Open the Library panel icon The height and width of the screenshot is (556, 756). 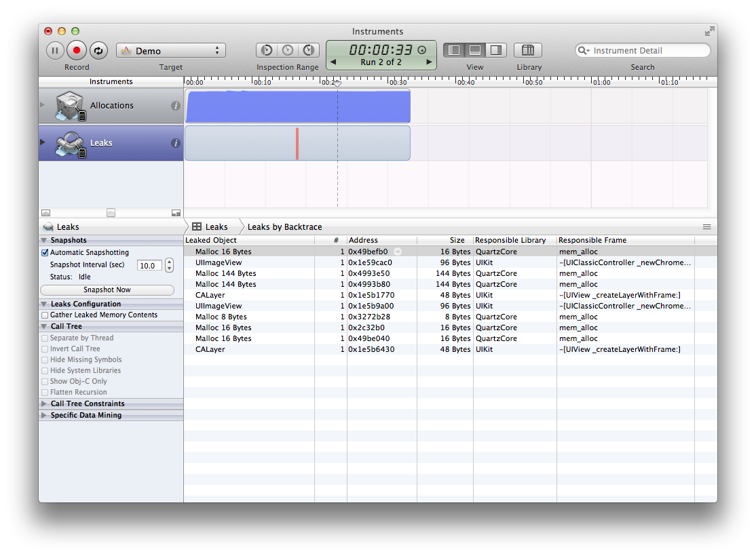coord(528,50)
